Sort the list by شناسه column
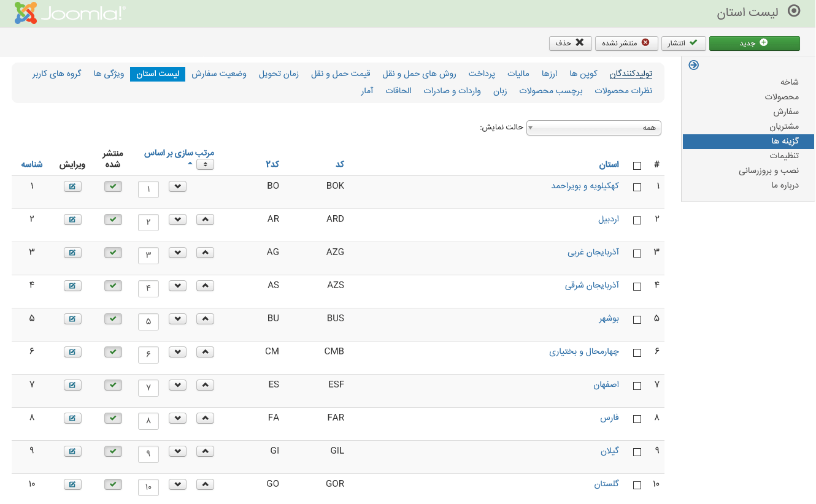This screenshot has width=816, height=504. [x=32, y=164]
